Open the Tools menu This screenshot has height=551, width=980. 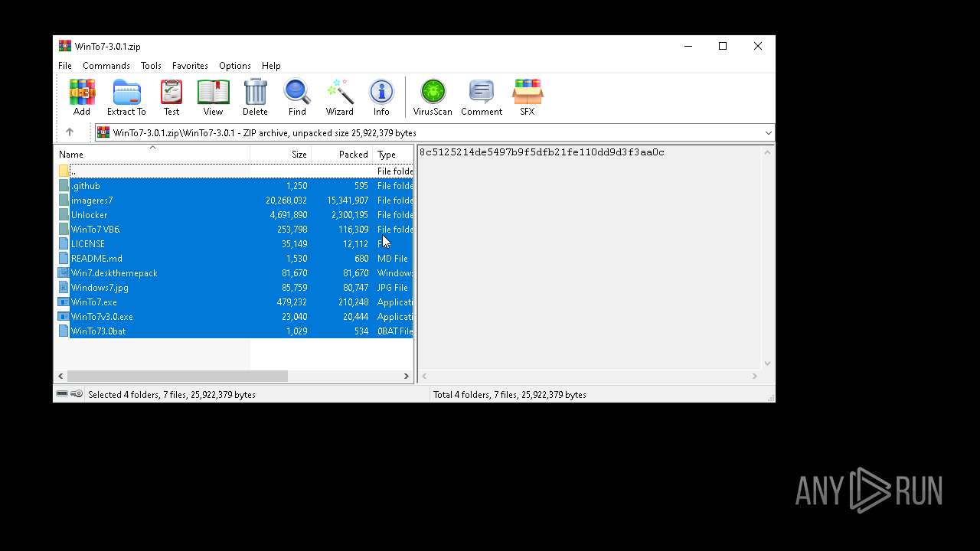pyautogui.click(x=151, y=66)
